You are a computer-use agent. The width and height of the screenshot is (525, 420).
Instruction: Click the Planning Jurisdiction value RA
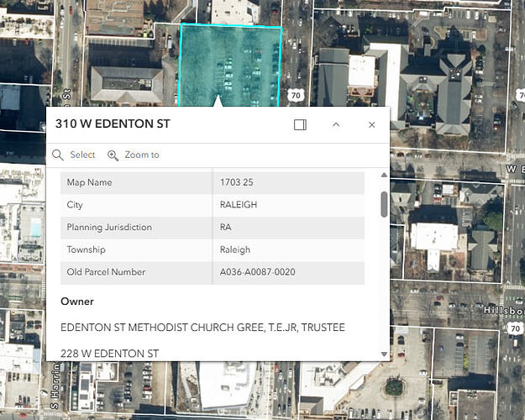(x=226, y=227)
